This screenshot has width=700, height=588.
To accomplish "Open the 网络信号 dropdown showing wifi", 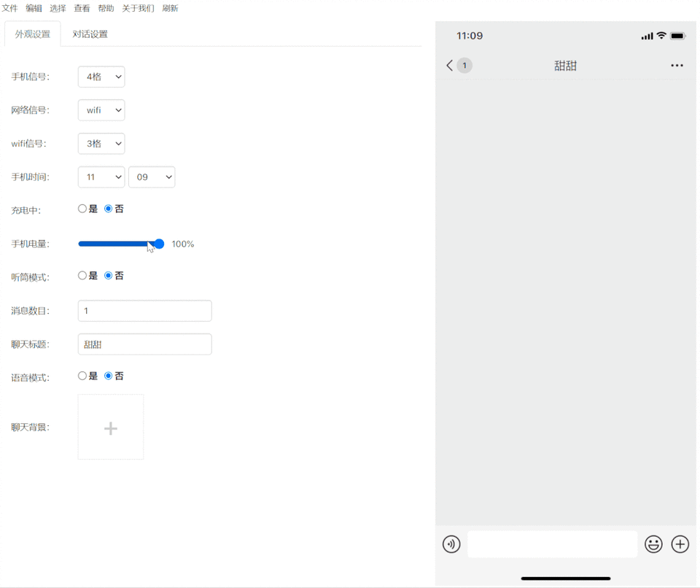I will tap(101, 110).
